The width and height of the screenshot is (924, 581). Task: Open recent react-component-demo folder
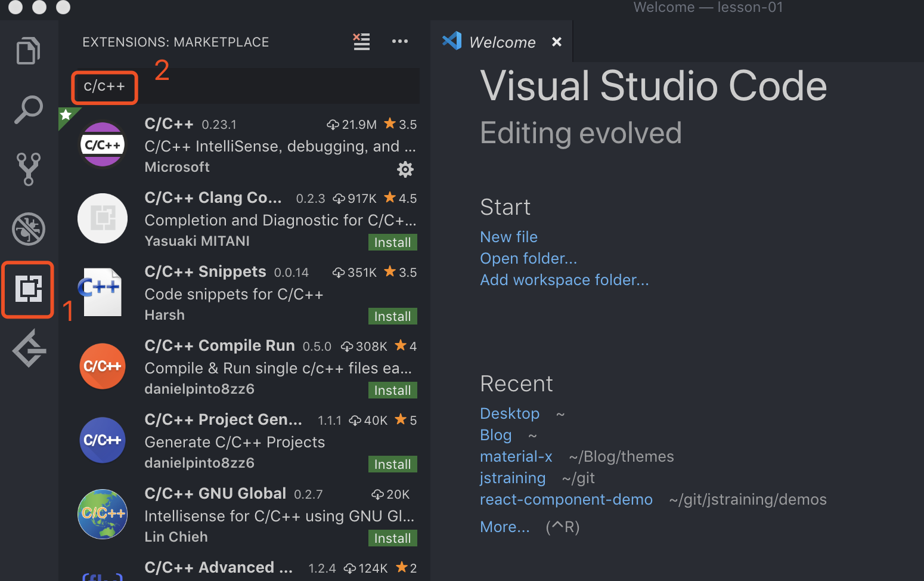pos(566,499)
